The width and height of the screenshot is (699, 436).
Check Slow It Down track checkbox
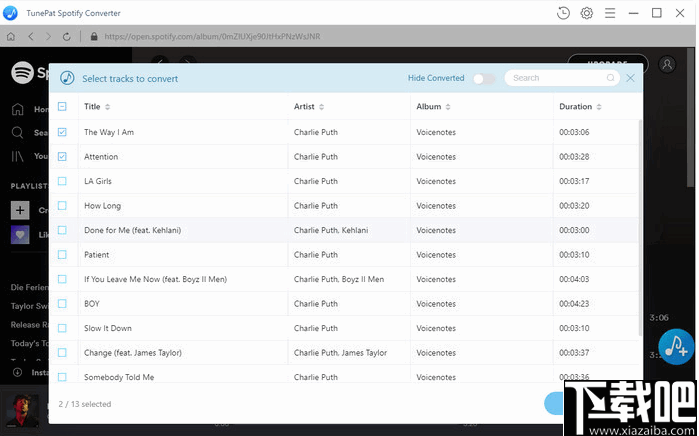click(x=62, y=328)
